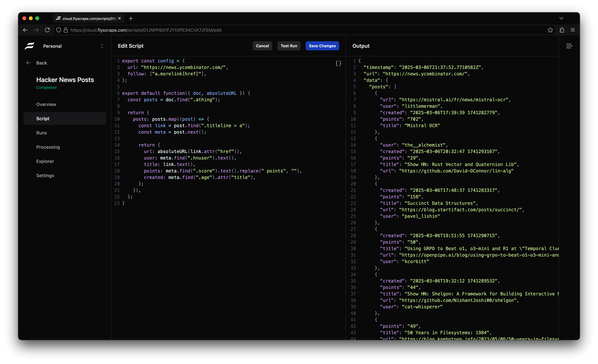
Task: Open browser extensions icon
Action: [x=562, y=30]
